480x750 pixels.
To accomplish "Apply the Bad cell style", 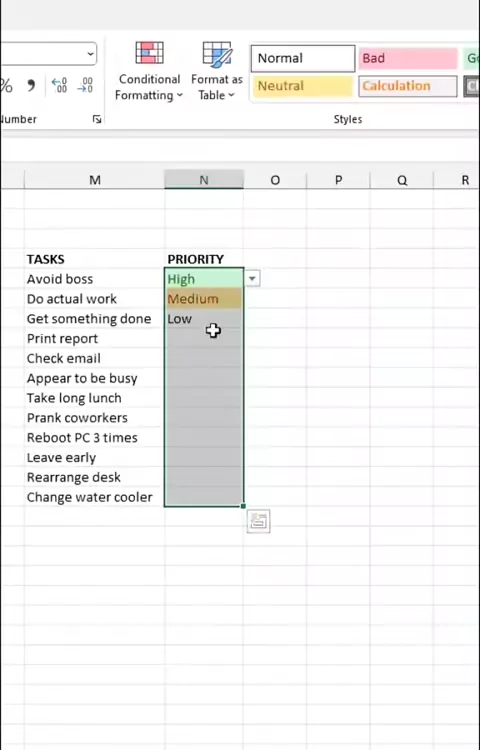I will click(x=408, y=58).
